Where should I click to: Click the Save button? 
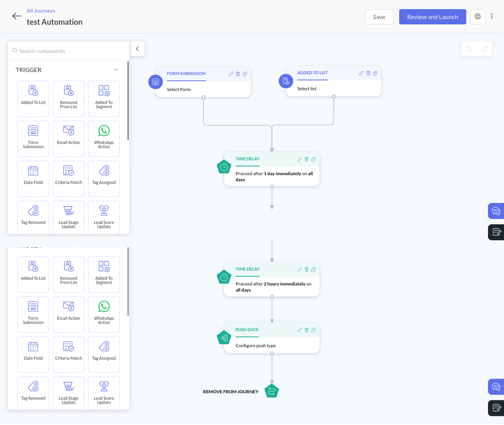pyautogui.click(x=379, y=17)
